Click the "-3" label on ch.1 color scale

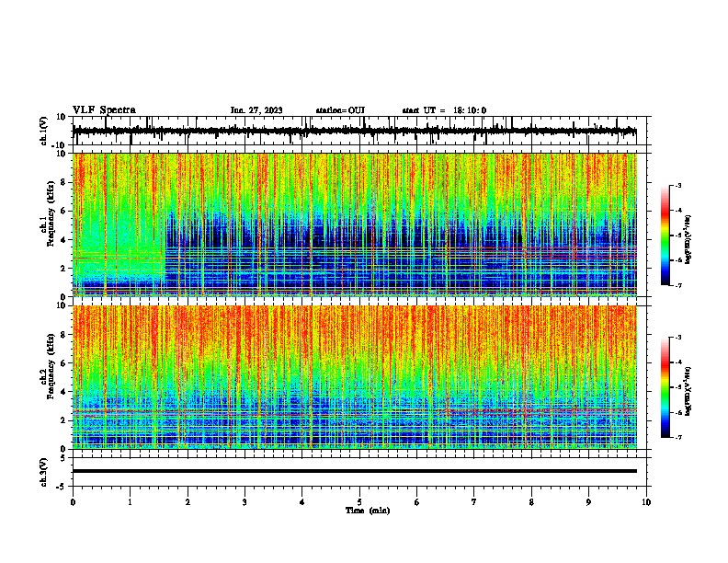point(677,185)
